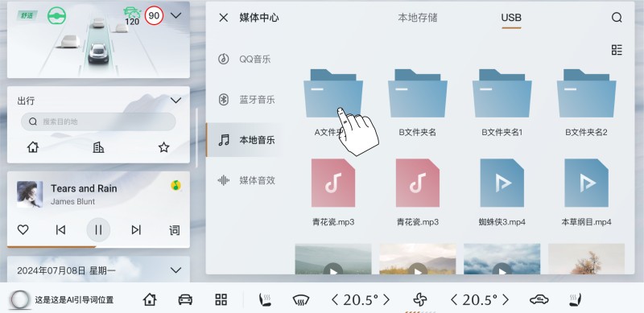Expand the date card 2024年07月08日
Image resolution: width=644 pixels, height=313 pixels.
[175, 270]
